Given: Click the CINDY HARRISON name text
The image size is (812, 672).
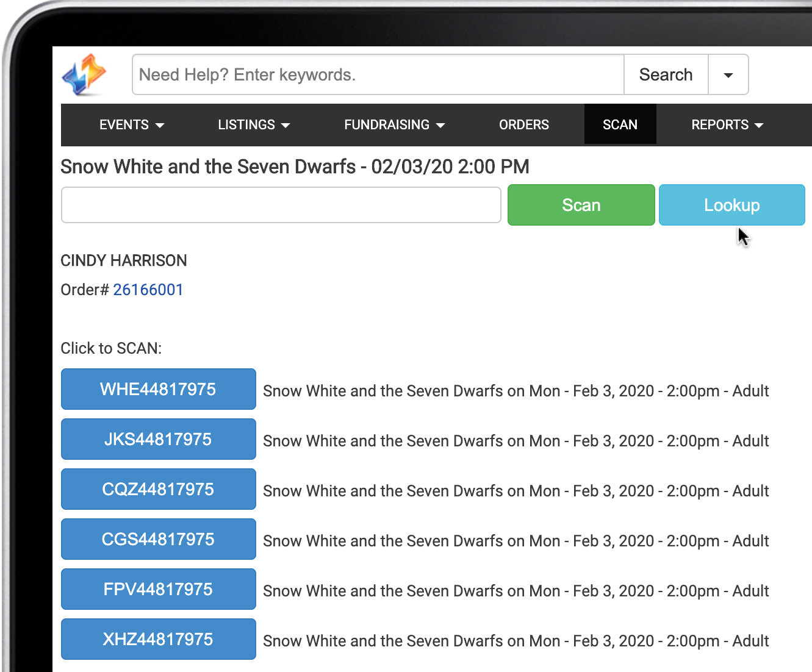Looking at the screenshot, I should point(124,260).
